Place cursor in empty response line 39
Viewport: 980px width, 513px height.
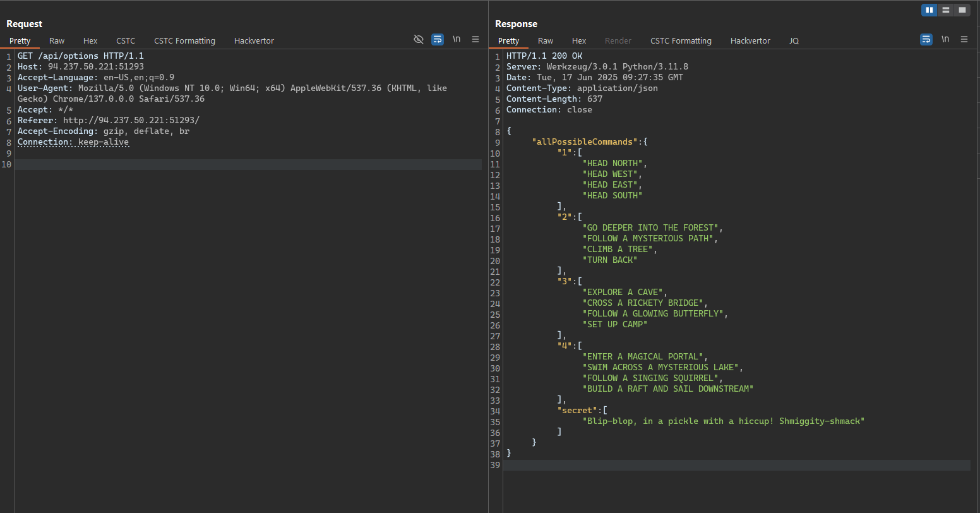[737, 465]
